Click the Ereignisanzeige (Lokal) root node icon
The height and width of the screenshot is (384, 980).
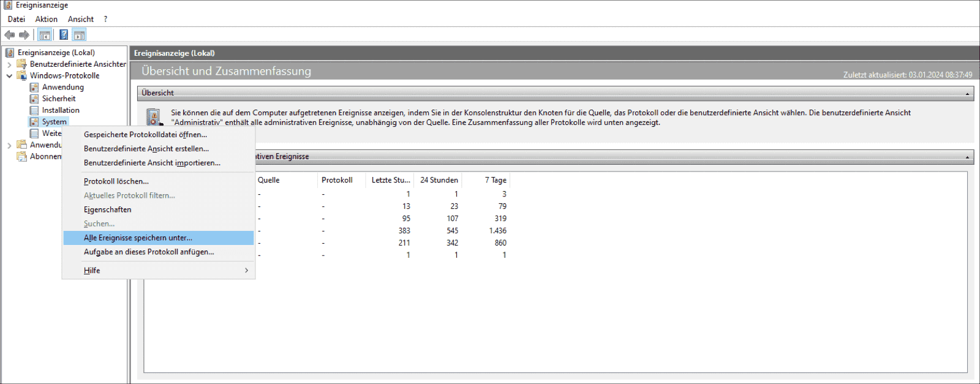click(x=10, y=53)
